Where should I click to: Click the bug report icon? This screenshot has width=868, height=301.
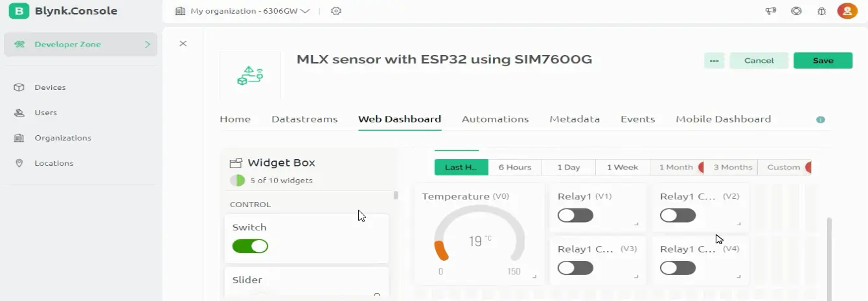(821, 11)
